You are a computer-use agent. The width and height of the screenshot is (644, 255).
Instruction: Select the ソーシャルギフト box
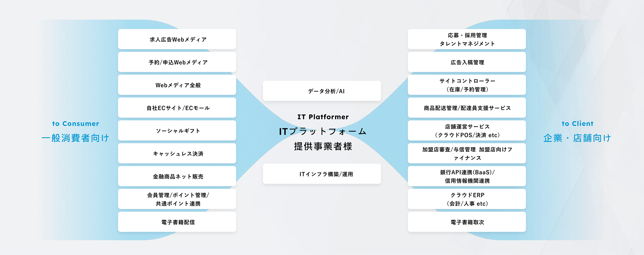click(x=177, y=131)
